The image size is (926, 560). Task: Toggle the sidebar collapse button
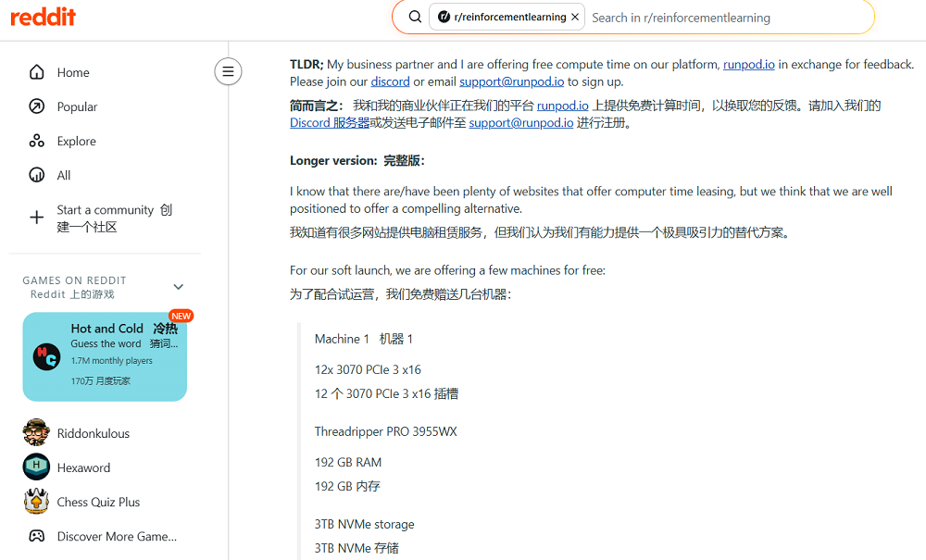[x=228, y=71]
